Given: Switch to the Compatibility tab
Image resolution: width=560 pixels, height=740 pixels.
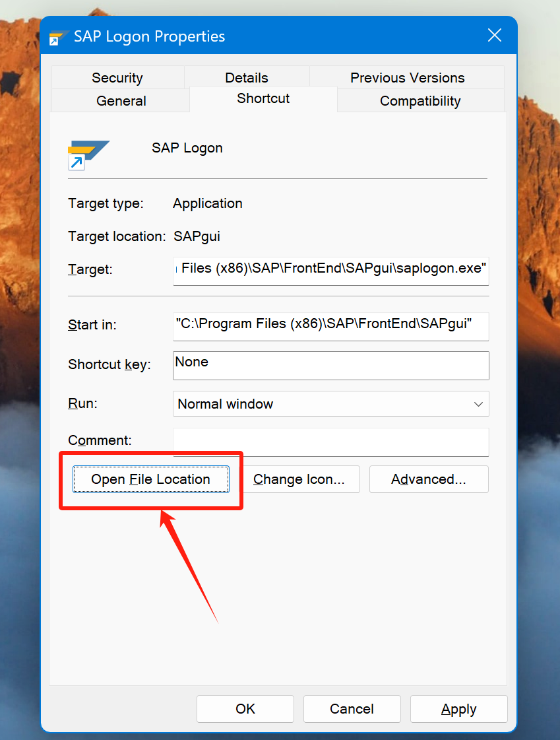Looking at the screenshot, I should [420, 100].
